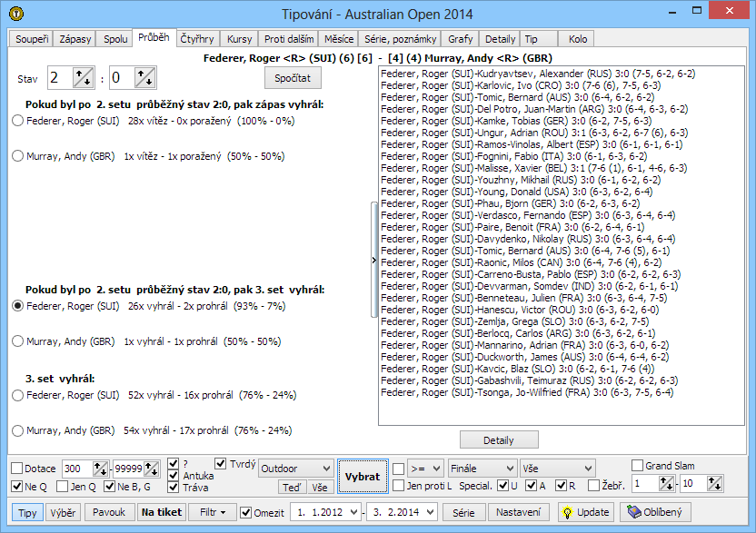The image size is (756, 533).
Task: Toggle the Dotace checkbox
Action: pyautogui.click(x=17, y=469)
